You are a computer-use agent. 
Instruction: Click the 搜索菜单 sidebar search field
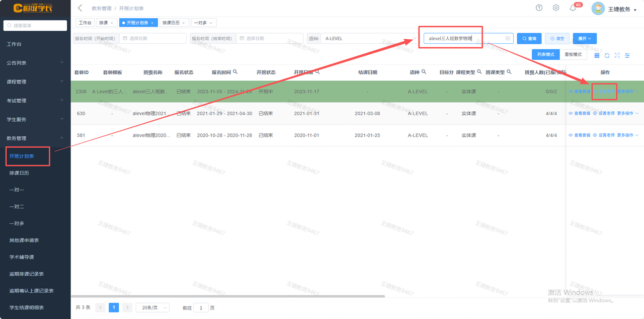tap(35, 26)
